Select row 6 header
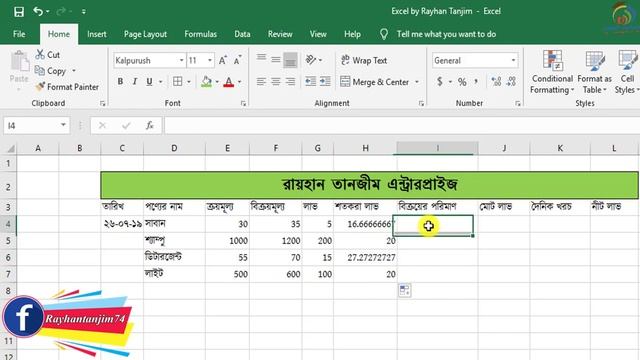 click(8, 258)
